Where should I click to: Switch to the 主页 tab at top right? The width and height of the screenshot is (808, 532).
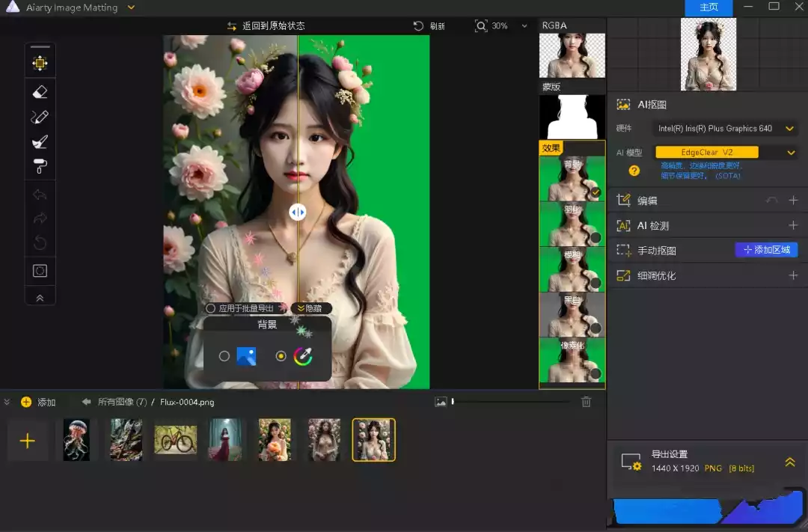point(708,8)
